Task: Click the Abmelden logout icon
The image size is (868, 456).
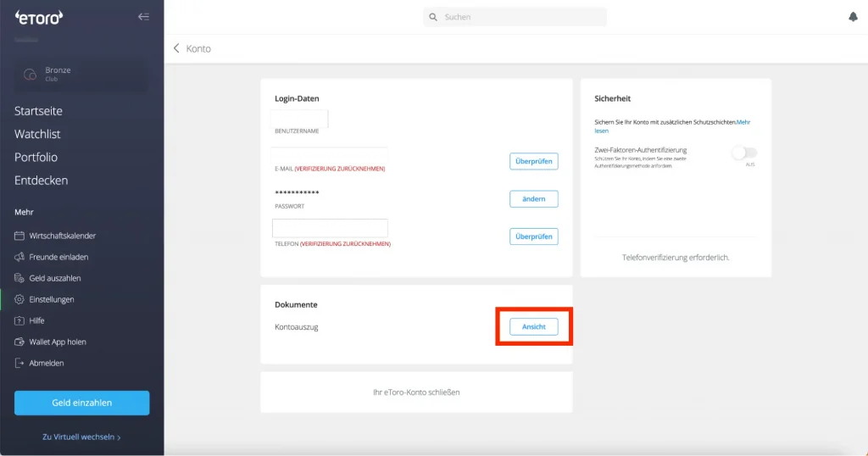Action: 20,363
